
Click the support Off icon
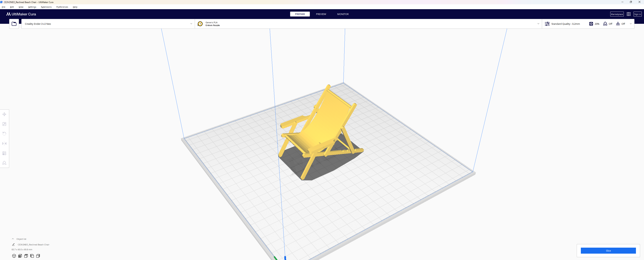(605, 24)
